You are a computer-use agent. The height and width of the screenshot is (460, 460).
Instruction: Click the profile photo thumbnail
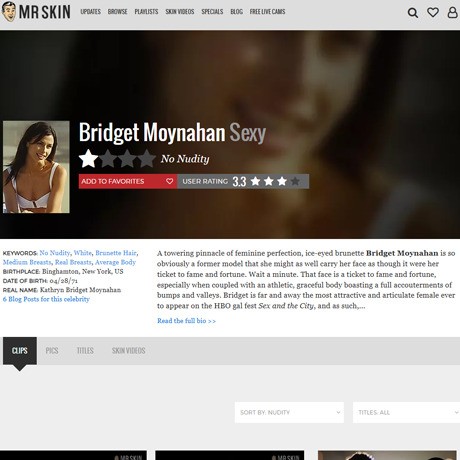[36, 167]
